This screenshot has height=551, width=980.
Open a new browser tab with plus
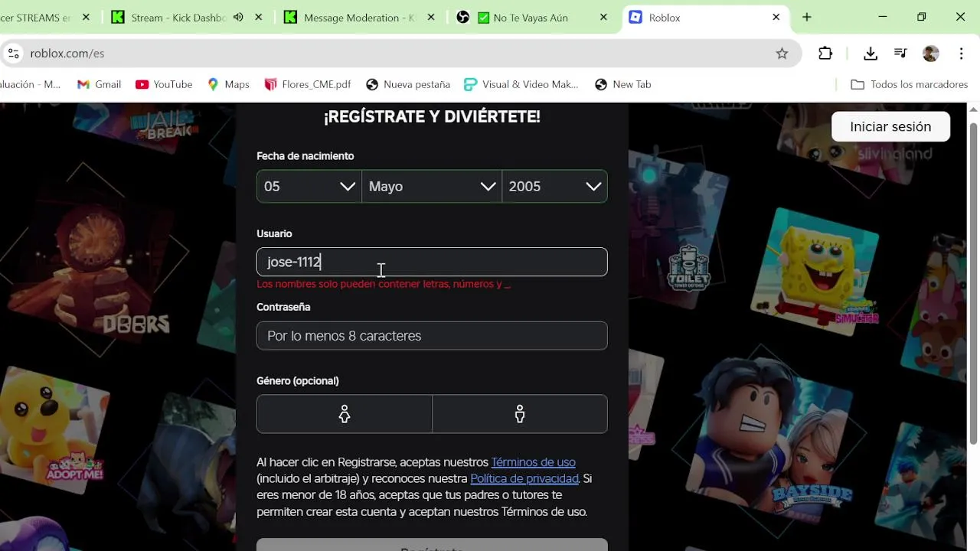click(807, 17)
